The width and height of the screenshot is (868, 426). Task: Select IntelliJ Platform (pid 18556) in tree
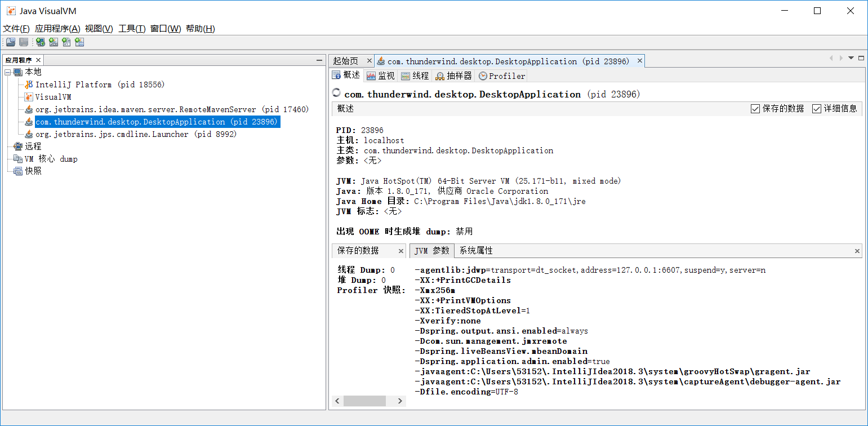click(x=100, y=85)
